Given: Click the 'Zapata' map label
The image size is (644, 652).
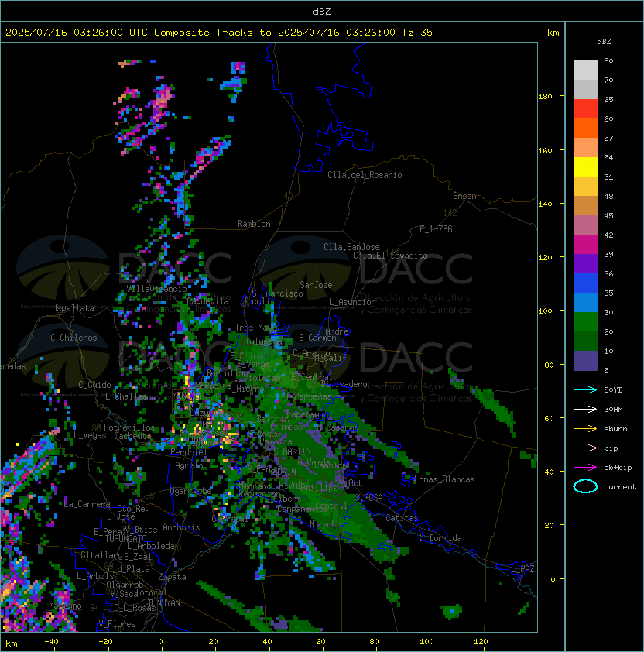Looking at the screenshot, I should pos(172,577).
